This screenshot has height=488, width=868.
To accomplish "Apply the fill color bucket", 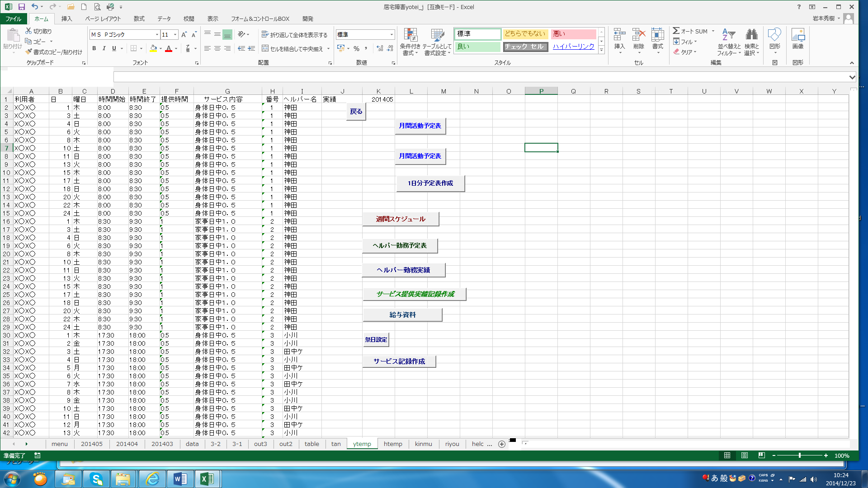I will 153,48.
